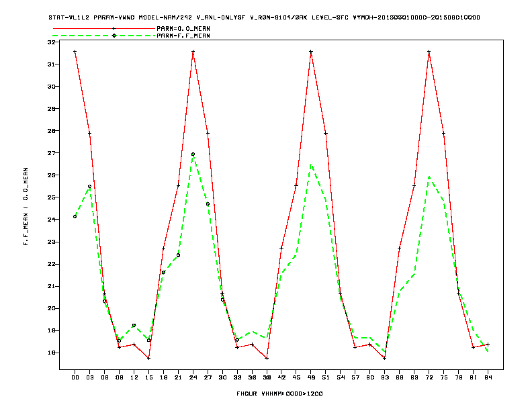Click the x-axis hour label 00
This screenshot has height=411, width=532.
pyautogui.click(x=75, y=377)
